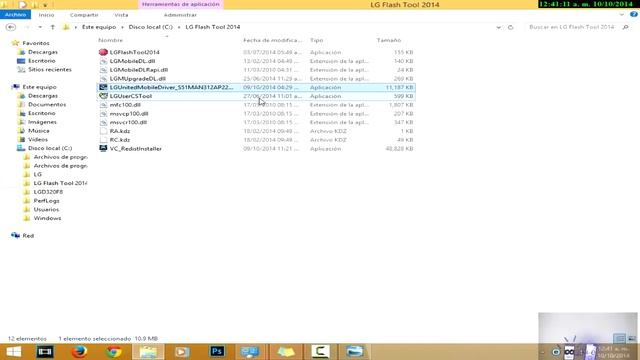Open Documentos in the sidebar
This screenshot has height=360, width=640.
pos(47,104)
